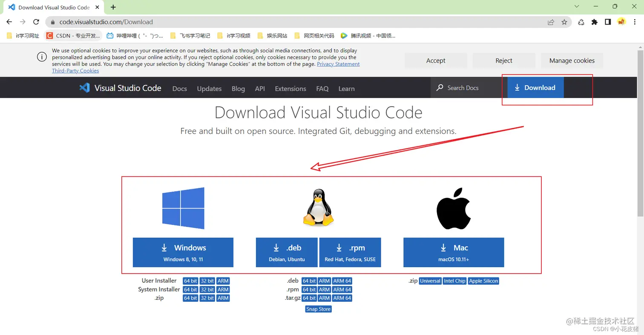644x335 pixels.
Task: Open the 网页相关代码 bookmark folder
Action: coord(314,36)
